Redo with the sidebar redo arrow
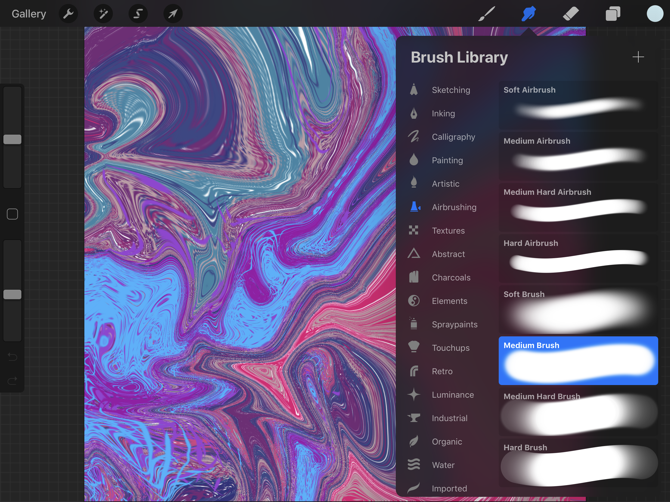The image size is (670, 502). click(12, 380)
